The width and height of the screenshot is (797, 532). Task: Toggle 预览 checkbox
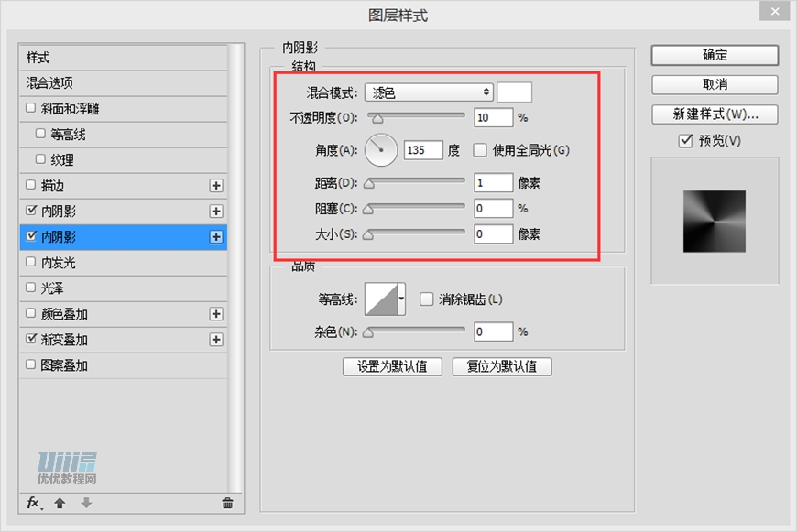point(685,140)
